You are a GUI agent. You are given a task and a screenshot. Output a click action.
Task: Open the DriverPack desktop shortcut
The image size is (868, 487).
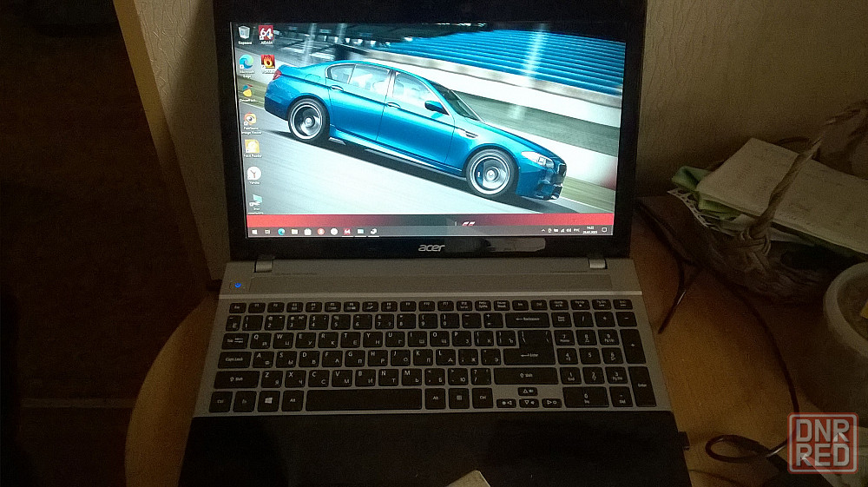point(247,92)
